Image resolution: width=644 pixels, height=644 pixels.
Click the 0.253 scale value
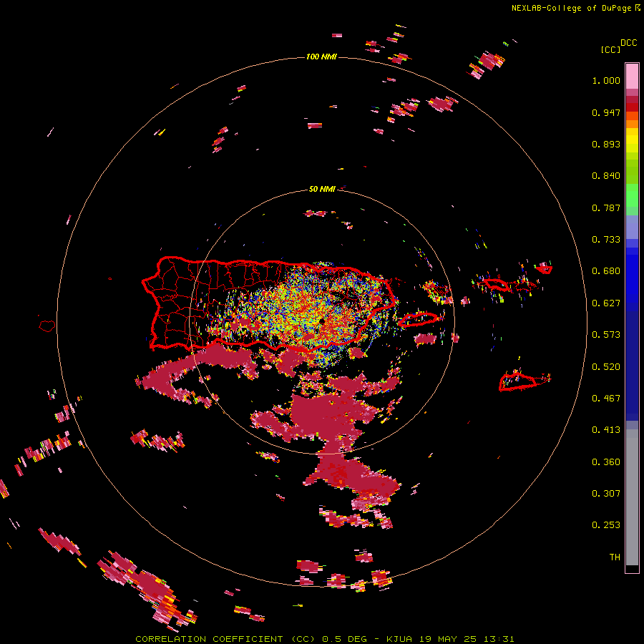click(606, 525)
